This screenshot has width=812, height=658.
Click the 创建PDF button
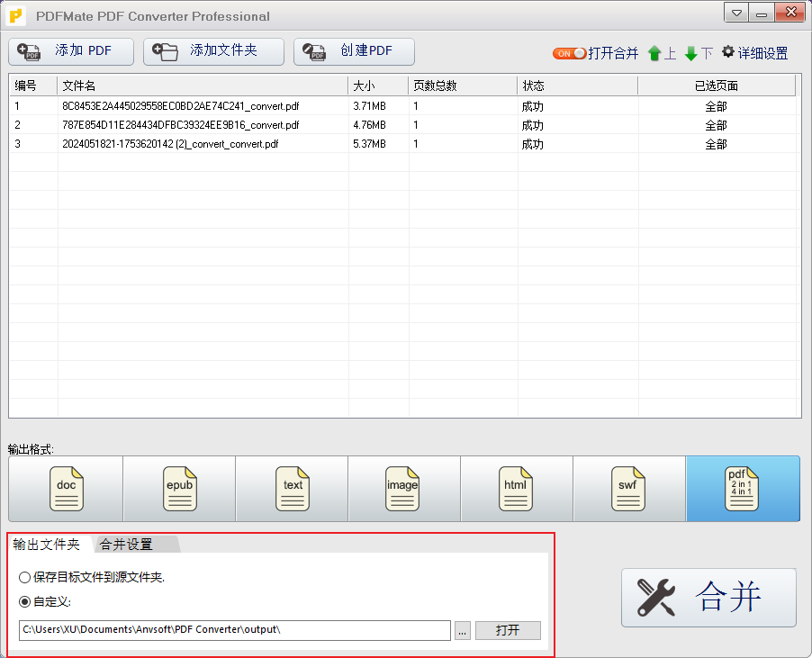(x=354, y=51)
